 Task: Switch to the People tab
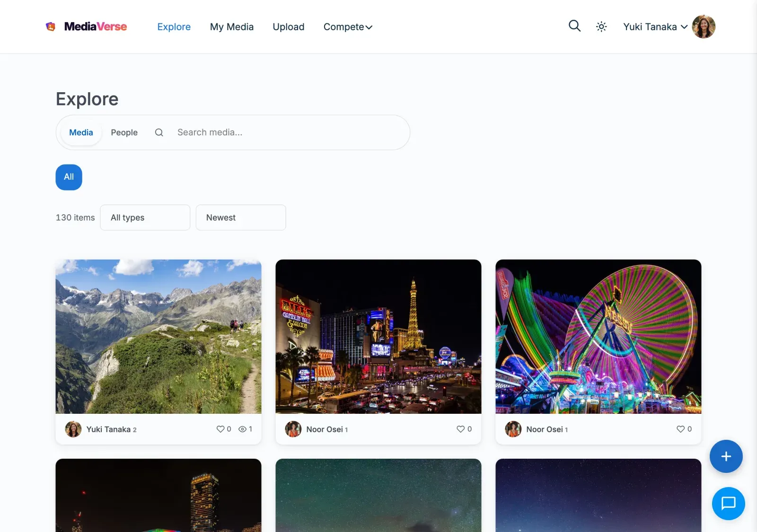(x=124, y=132)
